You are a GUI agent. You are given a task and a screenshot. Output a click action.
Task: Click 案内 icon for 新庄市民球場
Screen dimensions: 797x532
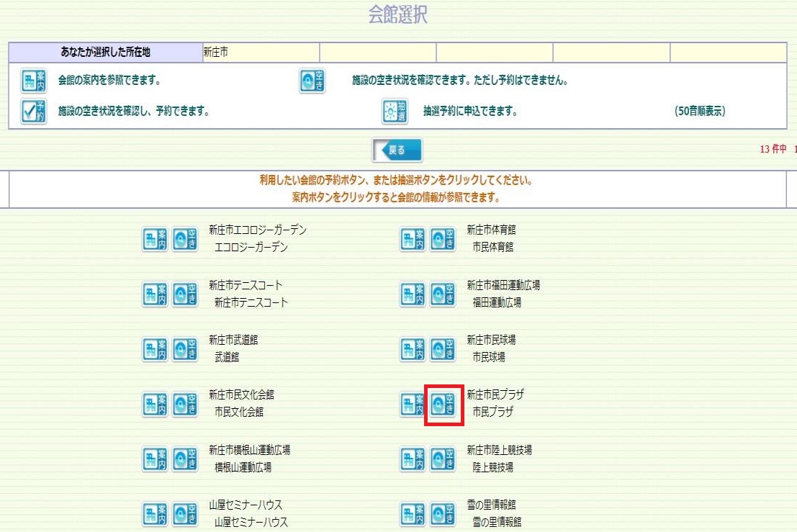[x=413, y=349]
